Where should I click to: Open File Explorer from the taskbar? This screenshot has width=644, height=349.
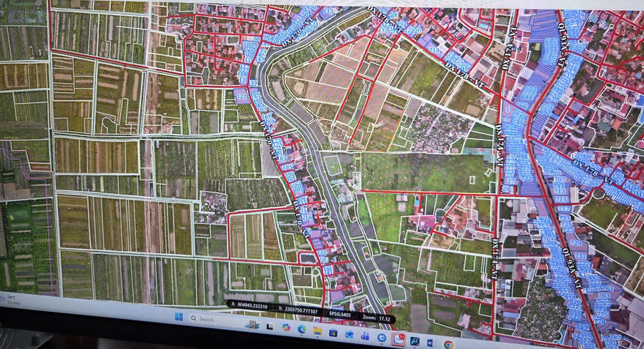[318, 331]
